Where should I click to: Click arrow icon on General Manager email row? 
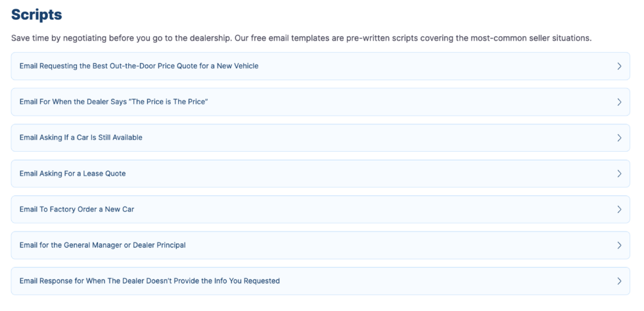619,245
